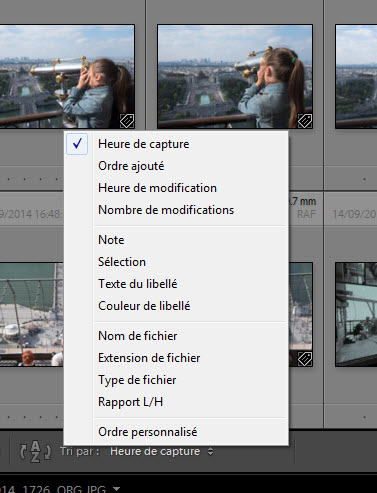Click the RAF file type label

(x=306, y=214)
